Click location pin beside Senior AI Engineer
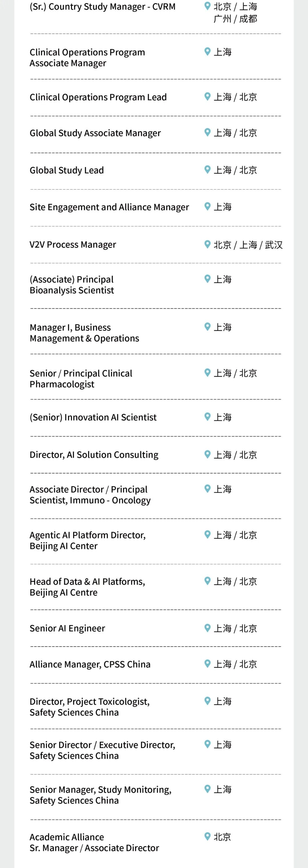This screenshot has height=868, width=308. tap(207, 628)
